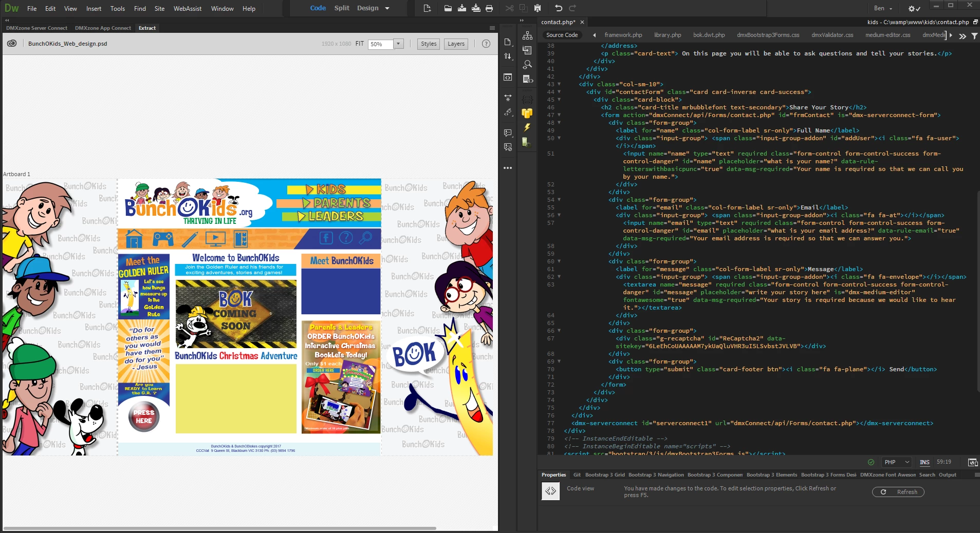Click the import arrow box icon in the panel toolbar
Viewport: 980px width, 533px height.
527,50
